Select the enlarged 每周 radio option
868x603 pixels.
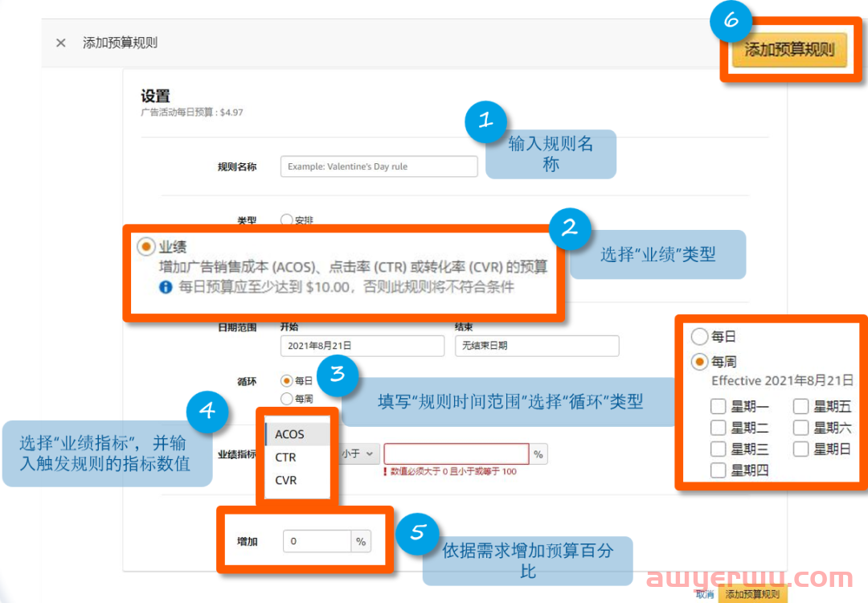pos(700,362)
